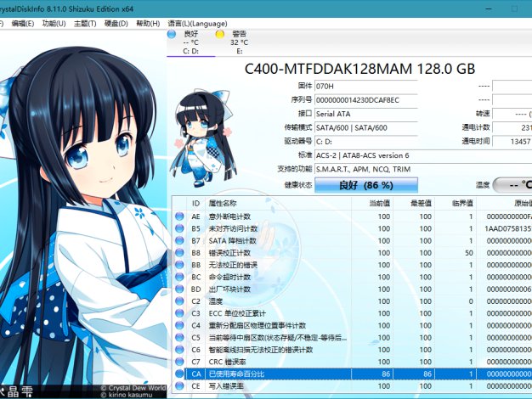This screenshot has width=532, height=399.
Task: Minimize the CrystalDiskInfo window
Action: click(489, 8)
